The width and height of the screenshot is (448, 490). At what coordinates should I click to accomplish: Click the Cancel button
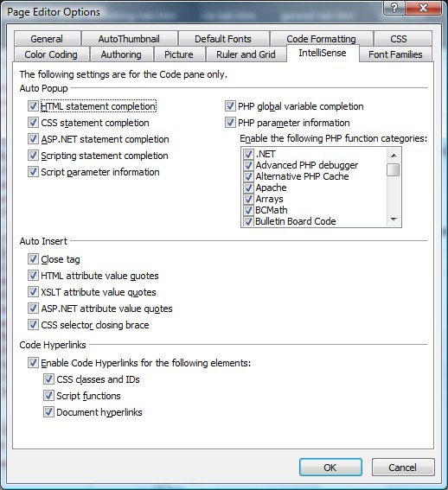click(x=403, y=468)
